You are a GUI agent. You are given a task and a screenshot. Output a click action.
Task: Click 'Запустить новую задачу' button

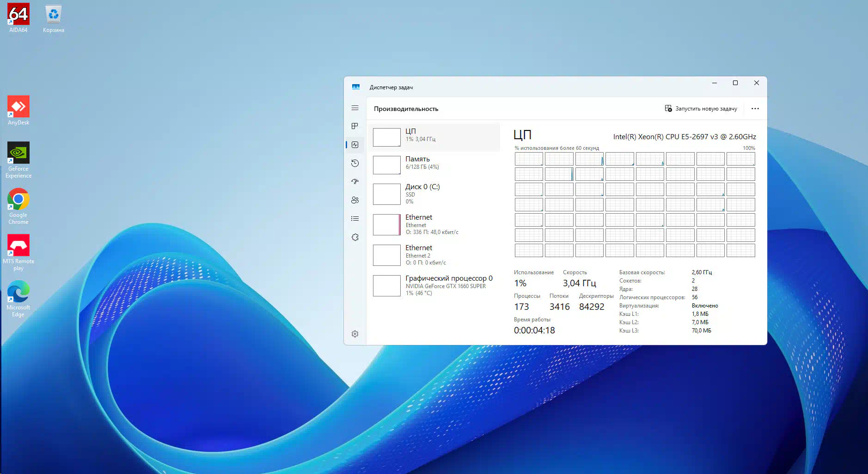(701, 109)
